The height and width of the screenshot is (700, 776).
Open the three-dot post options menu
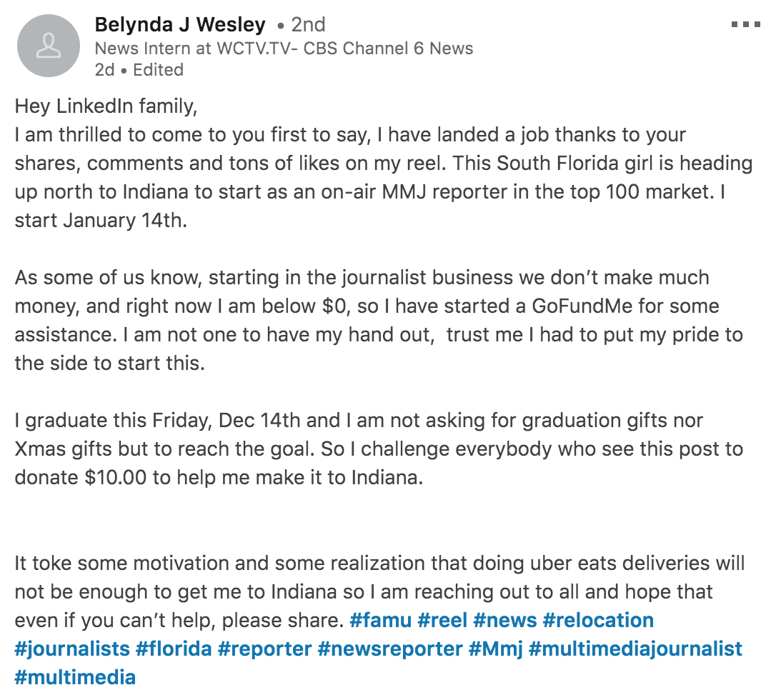click(745, 24)
